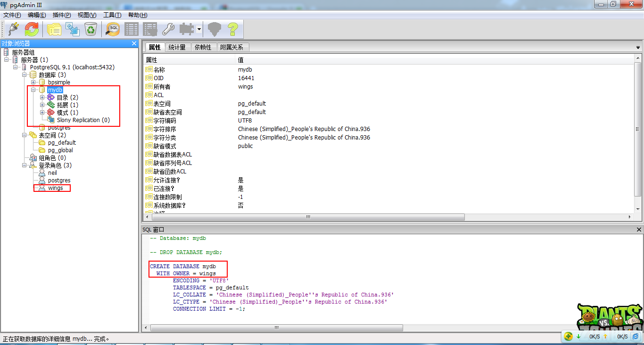Screen dimensions: 644x345
Task: Close the 对象浏览器 panel
Action: point(133,43)
